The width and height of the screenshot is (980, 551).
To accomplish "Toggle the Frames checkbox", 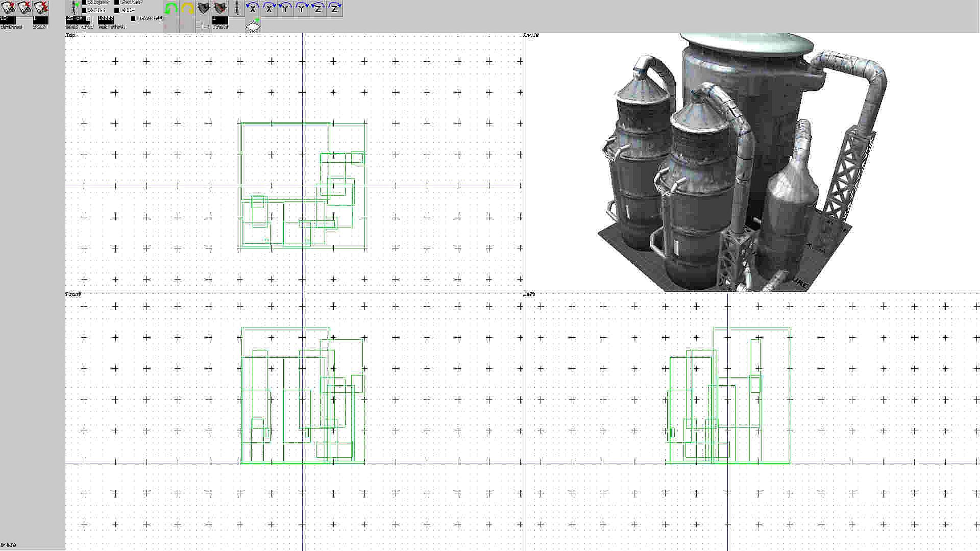I will 117,3.
